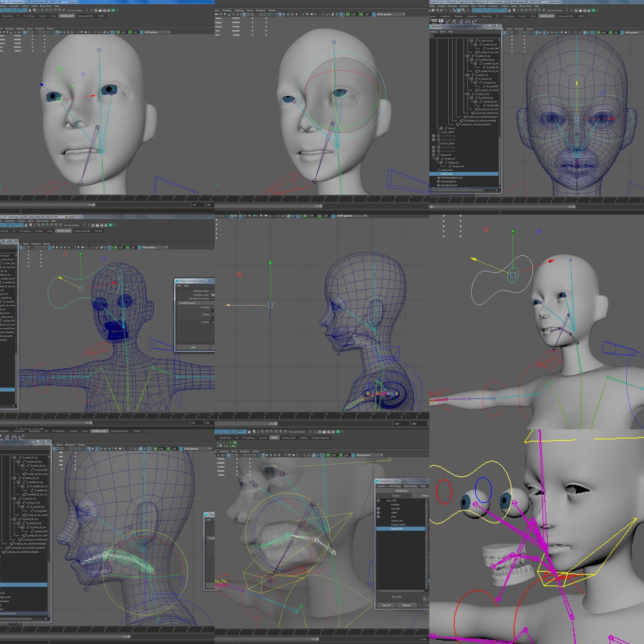Click the Save Scene icon in the toolbar
The height and width of the screenshot is (644, 644).
(x=433, y=10)
